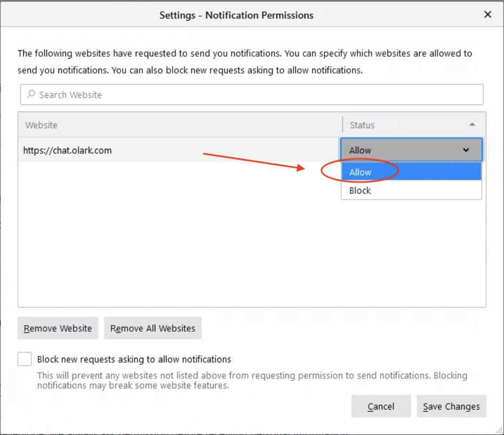Click the magnifier icon in search box
This screenshot has width=504, height=435.
click(x=31, y=95)
